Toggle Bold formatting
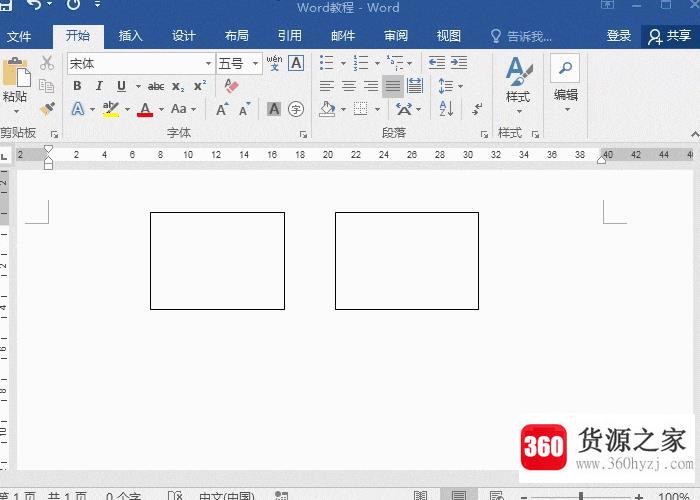This screenshot has height=500, width=700. coord(77,86)
